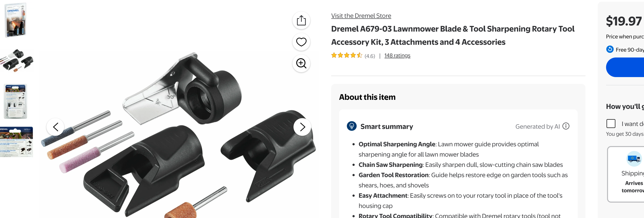
Task: Click the shipping truck icon
Action: (x=634, y=159)
